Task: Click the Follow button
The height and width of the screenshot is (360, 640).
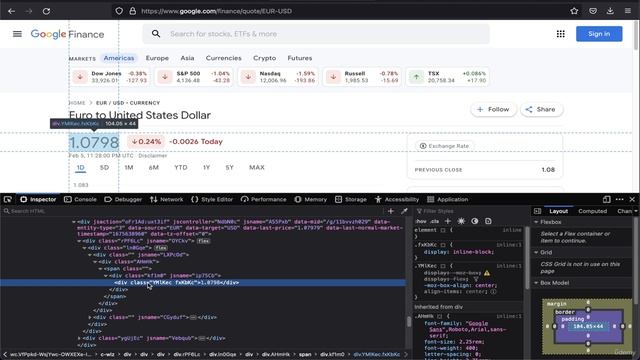Action: coord(493,109)
